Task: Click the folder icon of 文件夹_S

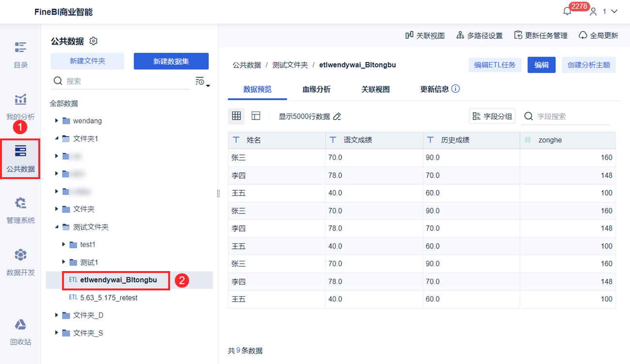Action: pos(66,333)
